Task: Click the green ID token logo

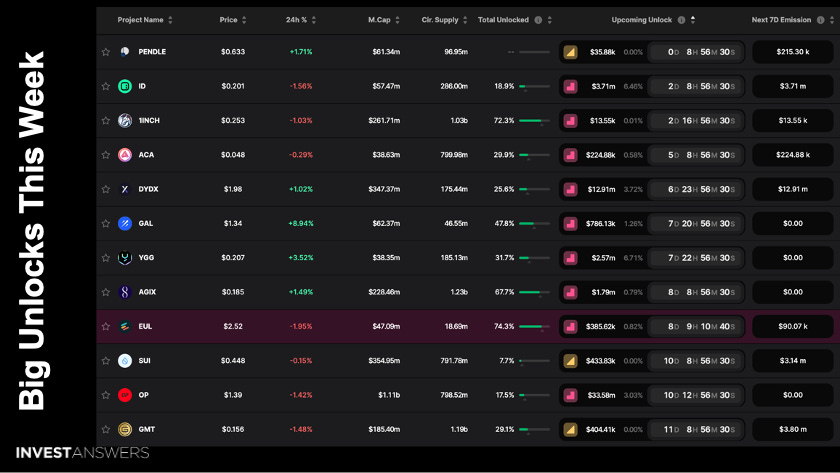Action: [x=125, y=86]
